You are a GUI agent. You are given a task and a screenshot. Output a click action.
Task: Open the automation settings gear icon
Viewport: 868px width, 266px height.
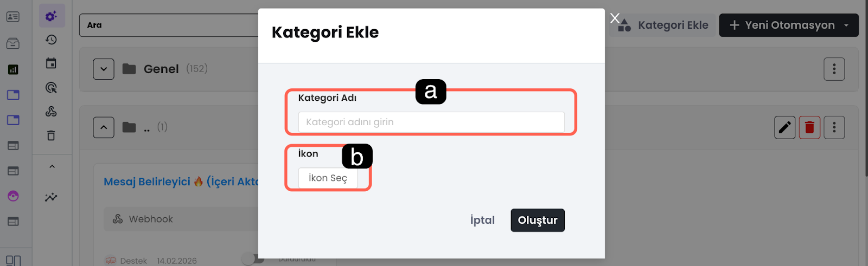[52, 16]
